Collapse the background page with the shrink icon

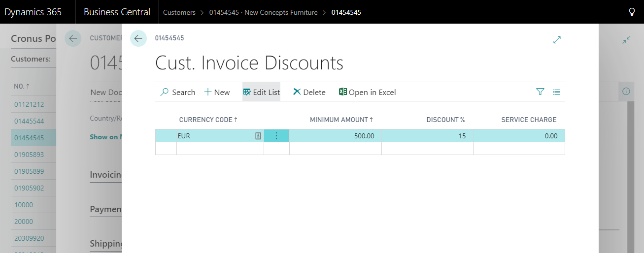(626, 40)
